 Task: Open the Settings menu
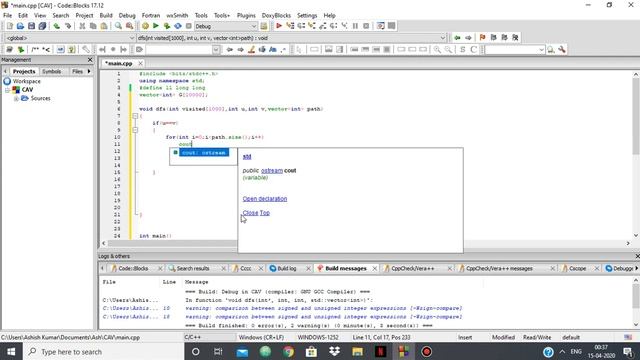coord(307,16)
